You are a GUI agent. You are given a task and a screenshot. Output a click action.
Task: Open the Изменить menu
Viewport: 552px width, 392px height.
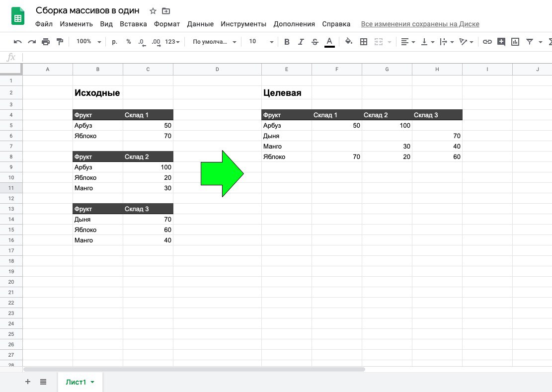point(77,24)
